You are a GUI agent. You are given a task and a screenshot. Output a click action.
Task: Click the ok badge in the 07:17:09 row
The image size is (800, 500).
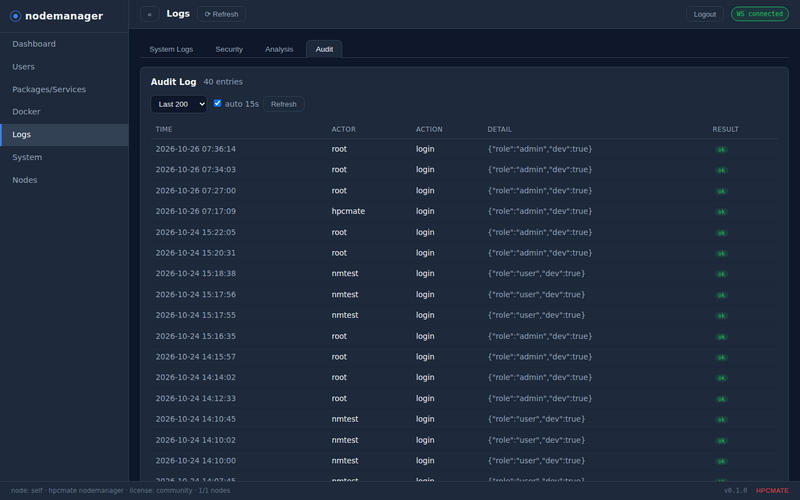point(721,212)
